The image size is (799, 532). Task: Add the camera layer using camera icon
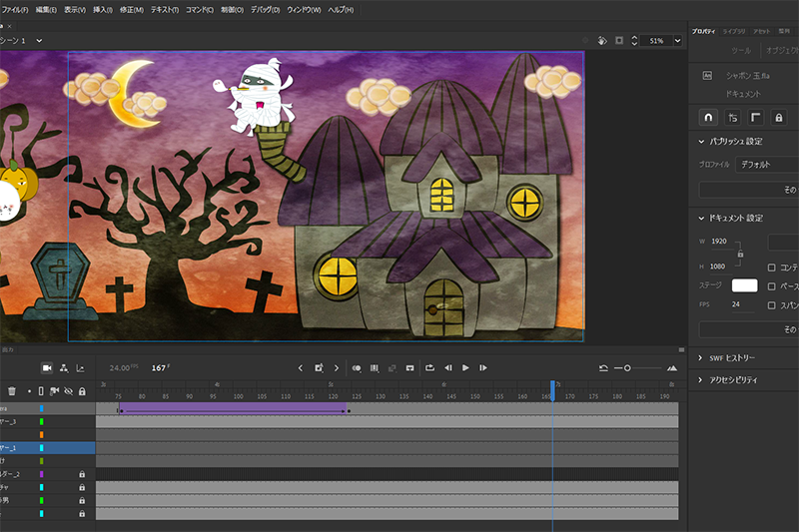46,368
